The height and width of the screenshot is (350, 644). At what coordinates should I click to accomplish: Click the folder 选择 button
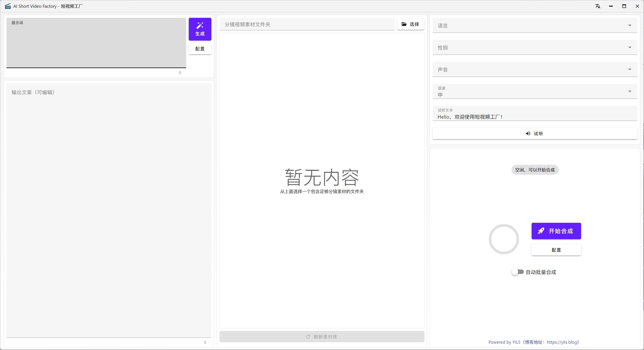(x=411, y=24)
